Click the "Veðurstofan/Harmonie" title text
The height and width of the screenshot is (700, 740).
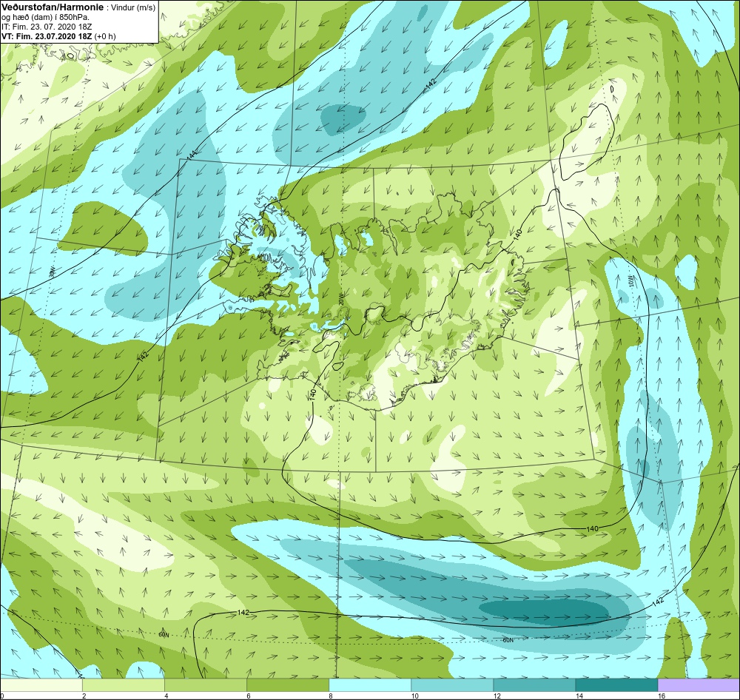[x=53, y=7]
